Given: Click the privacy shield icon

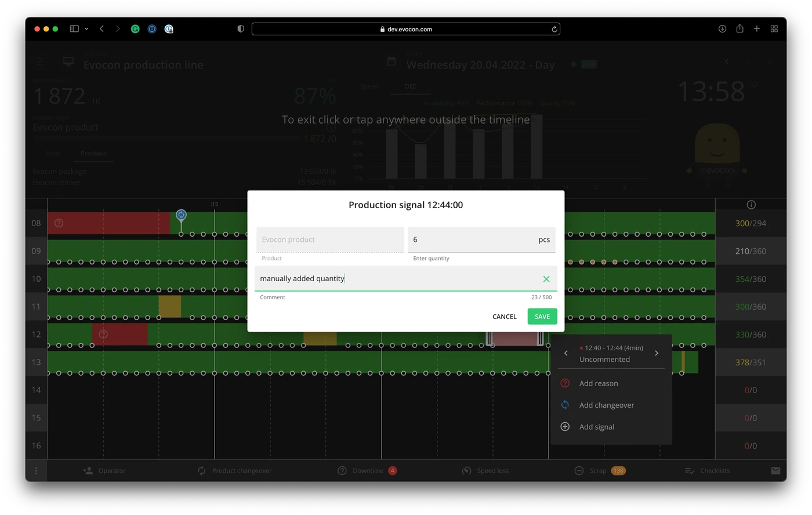Looking at the screenshot, I should click(241, 29).
